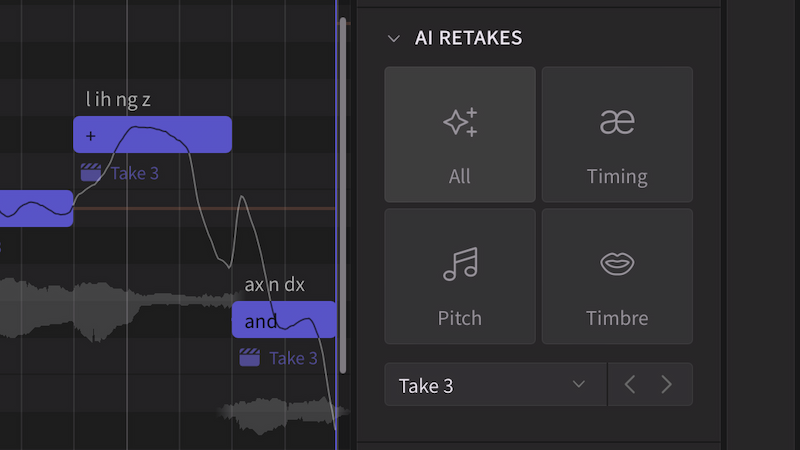Click clapperboard icon under the "and" note
Image resolution: width=800 pixels, height=450 pixels.
pos(250,358)
